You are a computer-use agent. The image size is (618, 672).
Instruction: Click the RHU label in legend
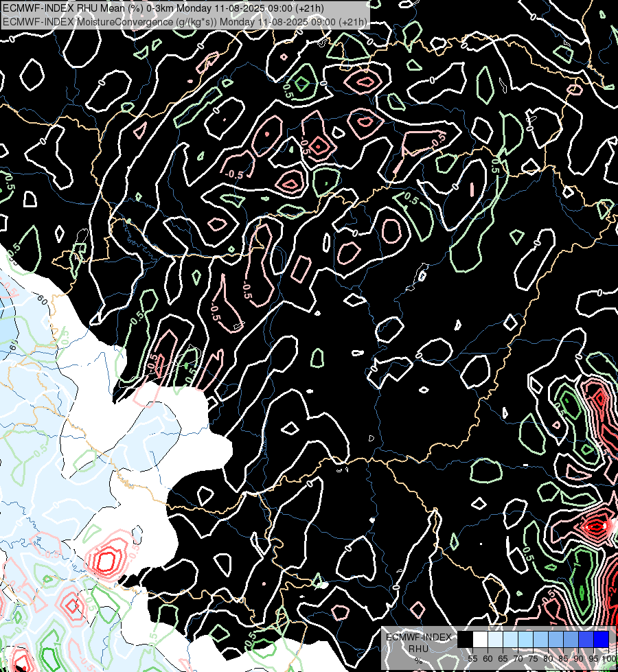pyautogui.click(x=418, y=649)
